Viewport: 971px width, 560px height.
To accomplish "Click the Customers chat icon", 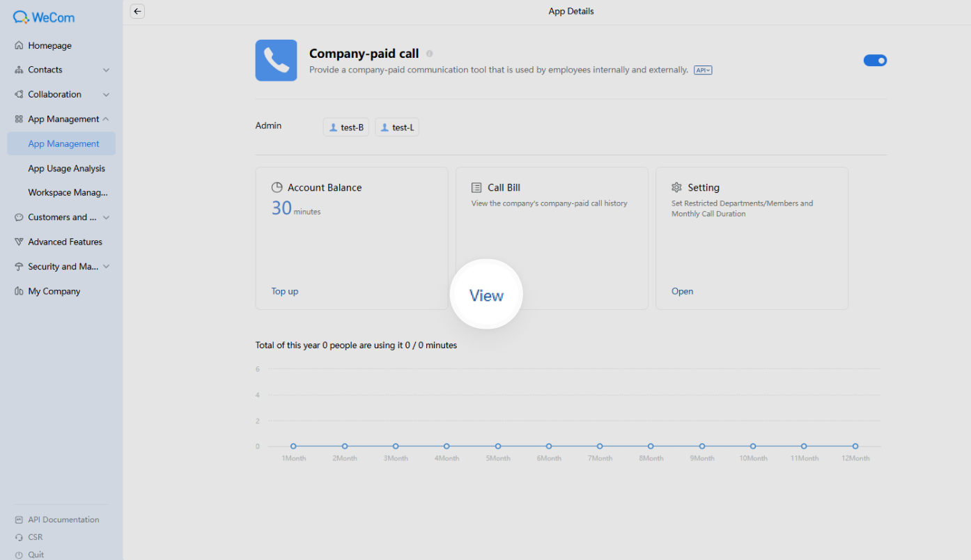I will pyautogui.click(x=19, y=217).
